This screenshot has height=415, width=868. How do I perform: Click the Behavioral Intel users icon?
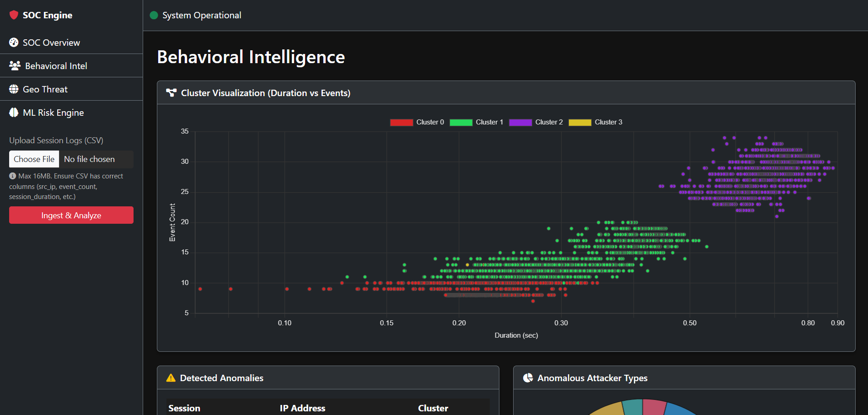(15, 66)
